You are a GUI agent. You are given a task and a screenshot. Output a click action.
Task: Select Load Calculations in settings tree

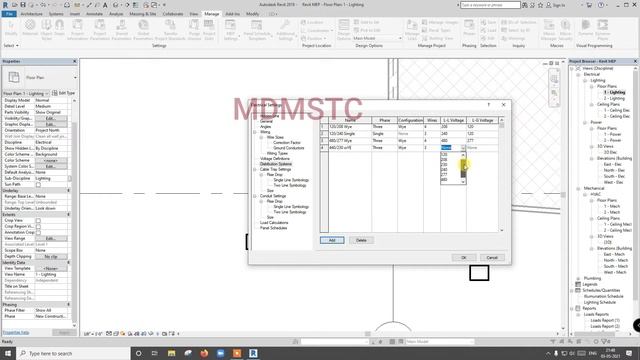pyautogui.click(x=274, y=223)
